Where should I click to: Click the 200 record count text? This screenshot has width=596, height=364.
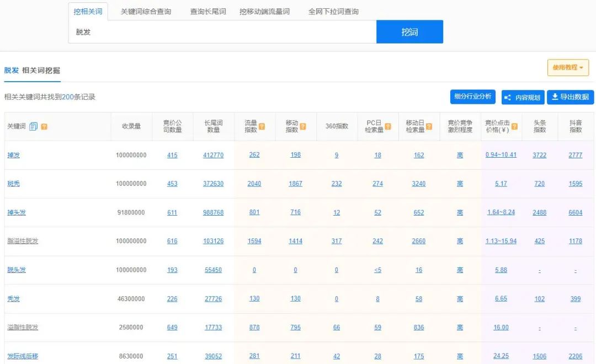coord(68,97)
